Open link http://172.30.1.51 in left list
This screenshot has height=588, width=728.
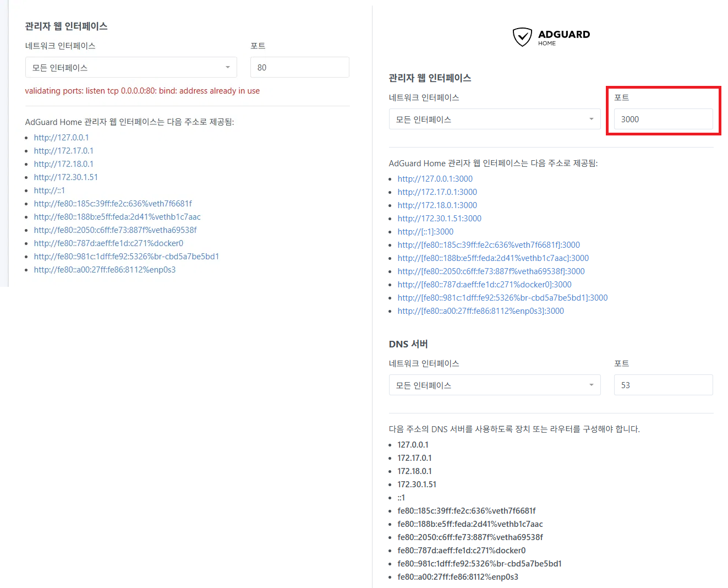pyautogui.click(x=66, y=177)
